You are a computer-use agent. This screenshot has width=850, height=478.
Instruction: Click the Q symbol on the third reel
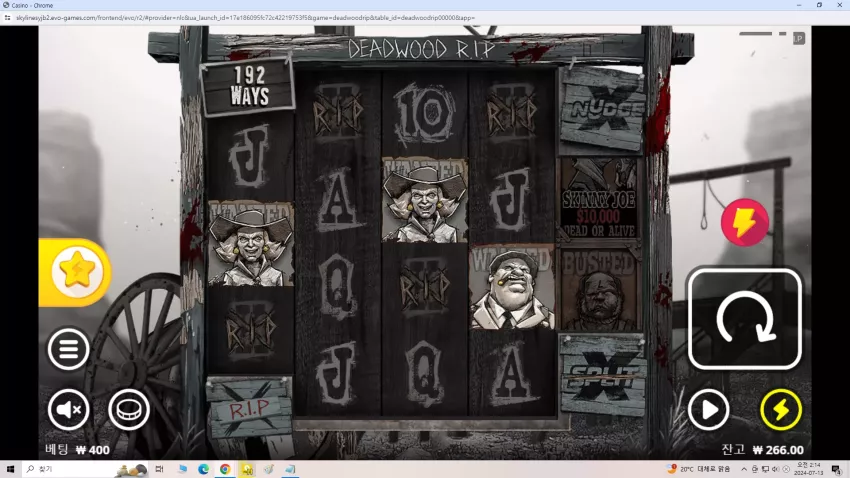coord(424,373)
